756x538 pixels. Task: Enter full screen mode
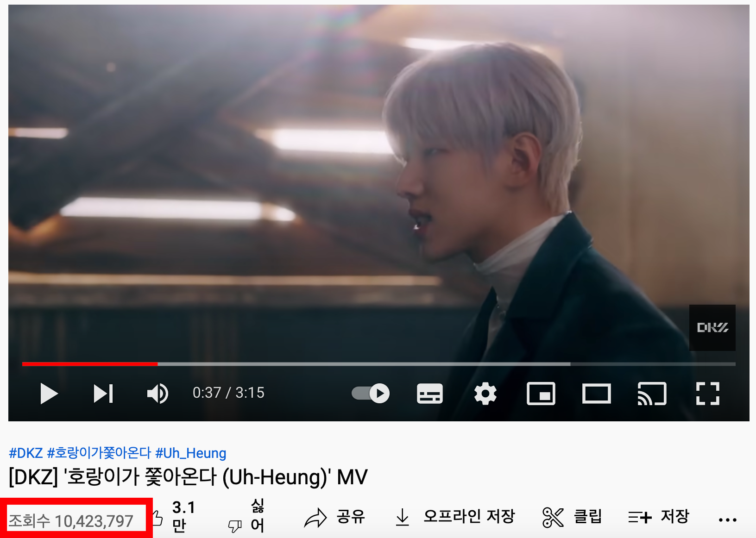707,394
